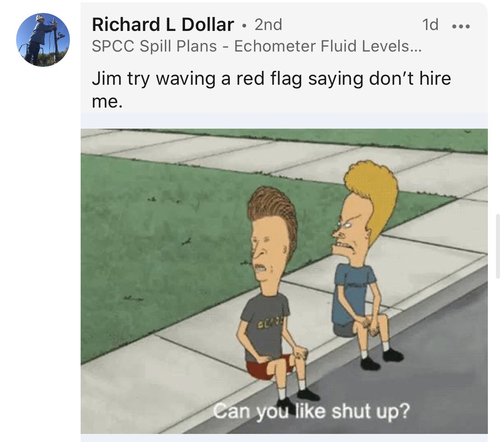Open Richard L Dollar's profile photo
Viewport: 504px width, 442px height.
pos(43,40)
